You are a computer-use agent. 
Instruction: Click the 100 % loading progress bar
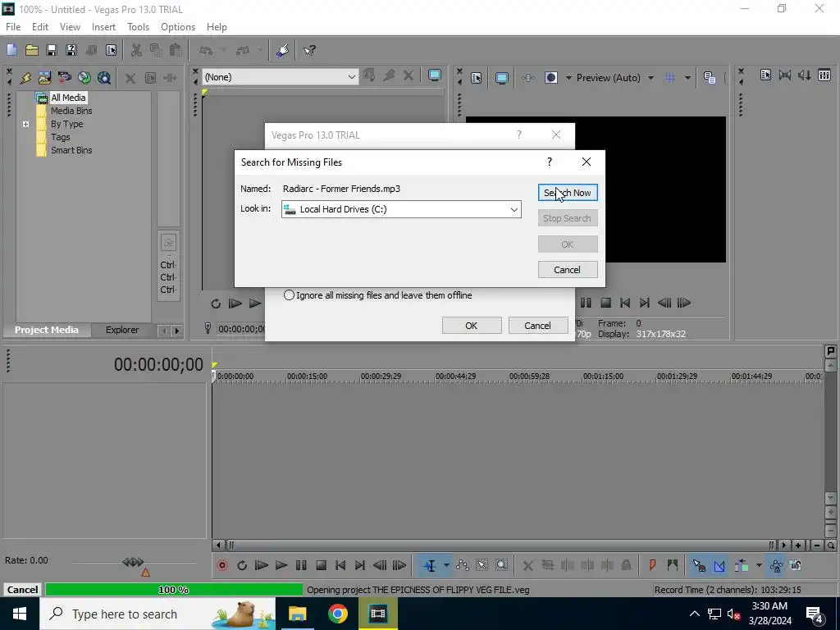(x=174, y=590)
